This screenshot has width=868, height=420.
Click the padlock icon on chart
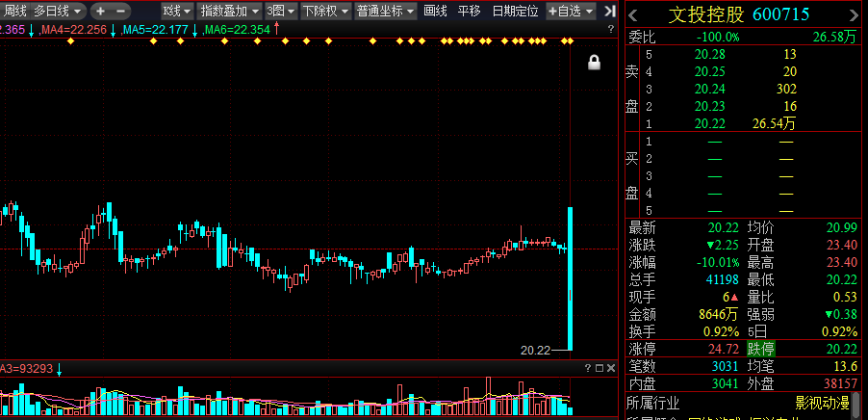click(x=594, y=62)
